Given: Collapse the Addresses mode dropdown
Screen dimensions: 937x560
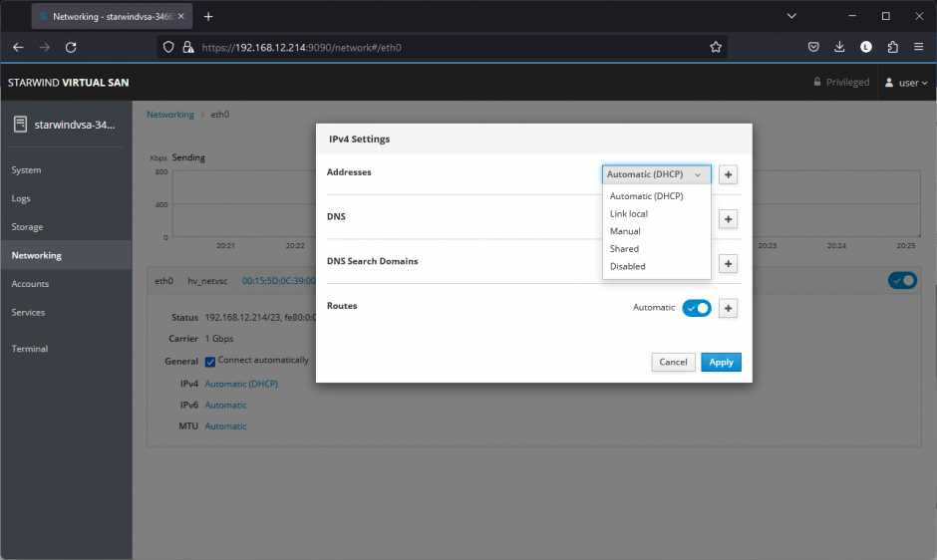Looking at the screenshot, I should [656, 174].
